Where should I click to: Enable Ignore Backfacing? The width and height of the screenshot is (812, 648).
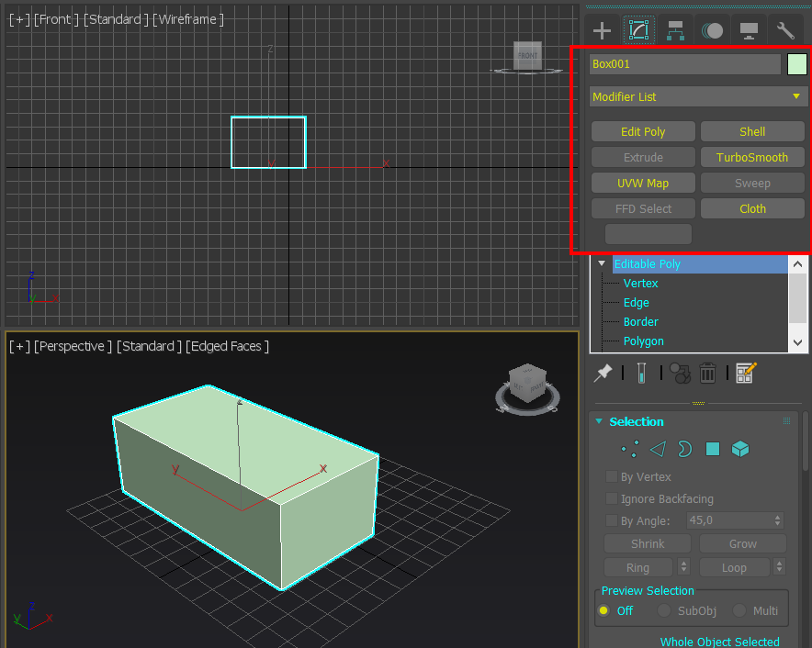612,498
